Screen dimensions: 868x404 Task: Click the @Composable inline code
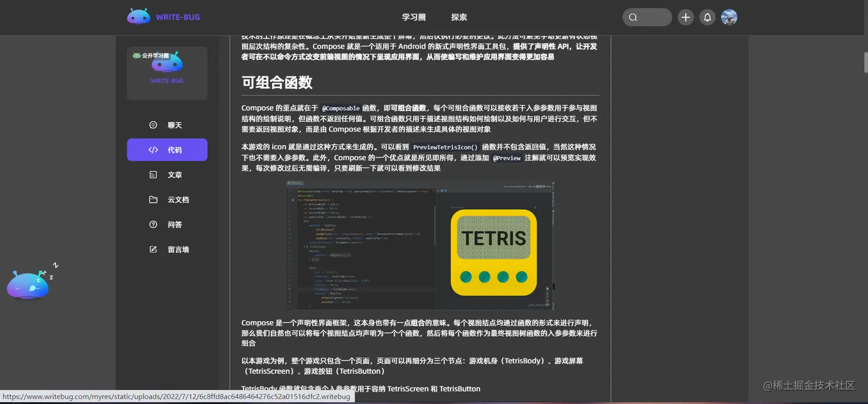point(340,108)
